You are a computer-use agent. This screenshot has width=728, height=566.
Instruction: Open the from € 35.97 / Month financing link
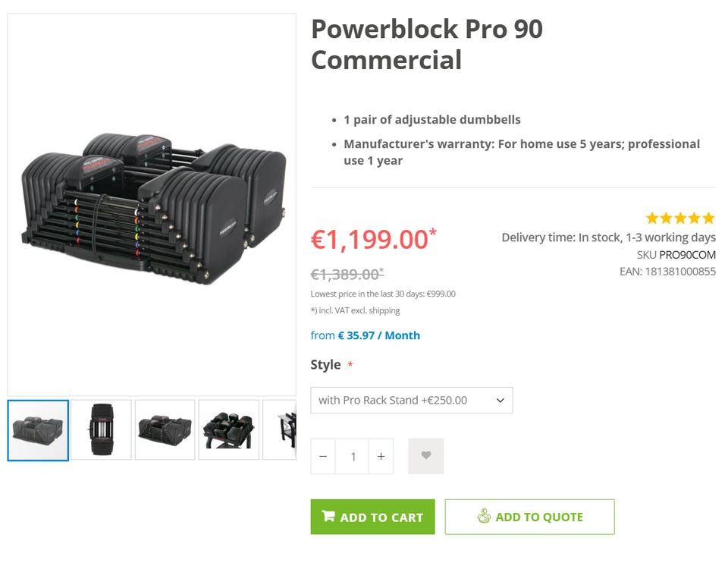pos(365,335)
